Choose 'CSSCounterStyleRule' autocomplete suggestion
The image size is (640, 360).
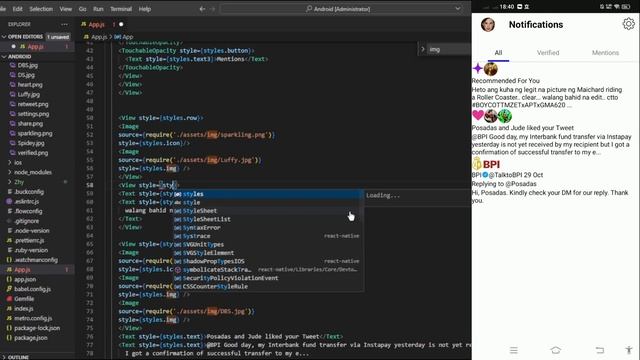[268, 287]
